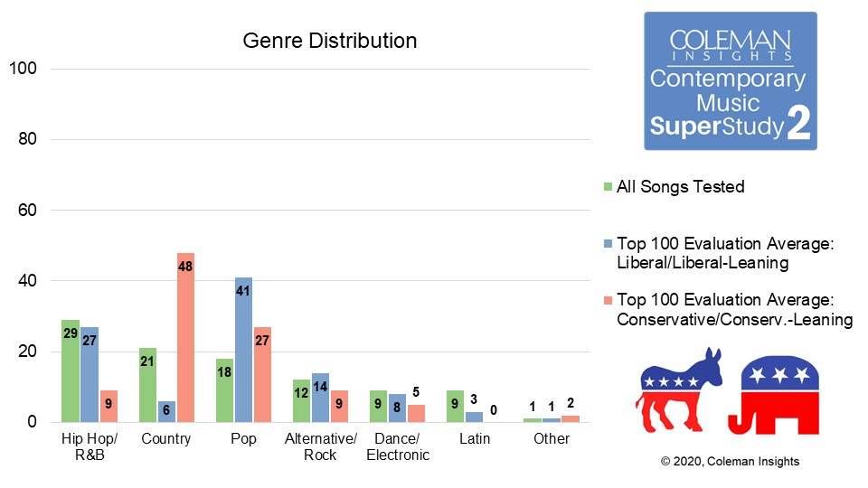Click the Other category axis label

(x=551, y=439)
